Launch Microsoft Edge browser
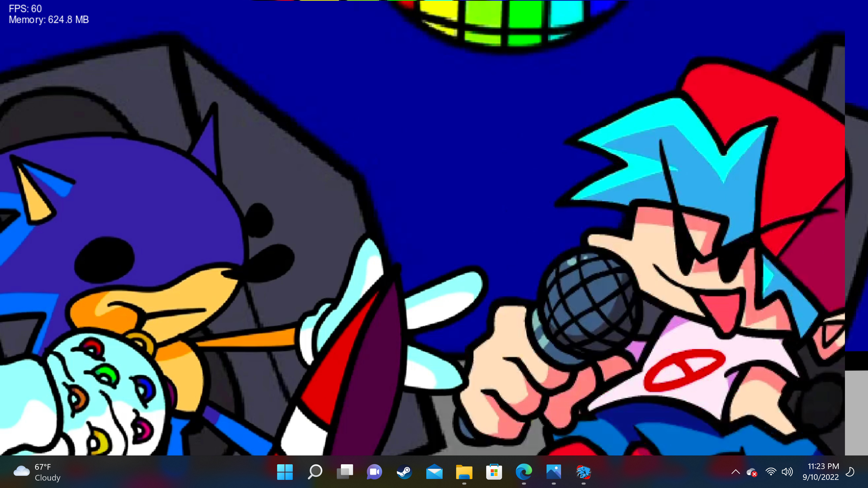868x488 pixels. coord(523,472)
